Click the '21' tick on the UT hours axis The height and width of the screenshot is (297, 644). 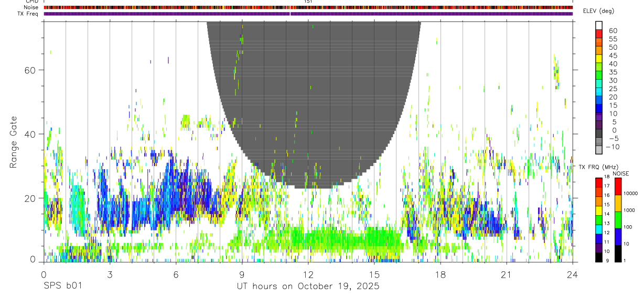[506, 274]
